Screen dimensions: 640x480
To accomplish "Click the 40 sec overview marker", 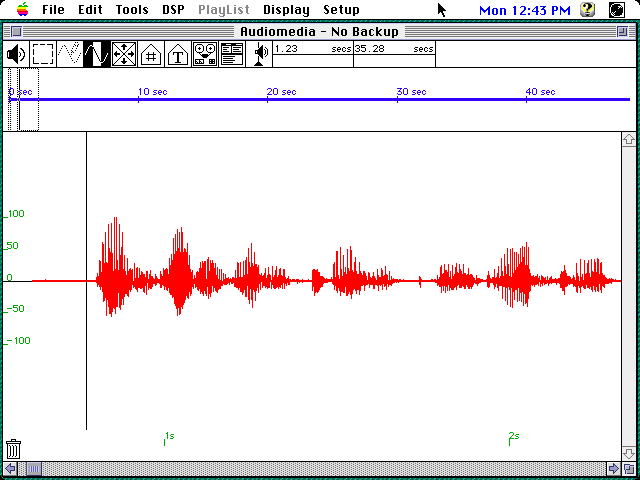I will pyautogui.click(x=540, y=92).
